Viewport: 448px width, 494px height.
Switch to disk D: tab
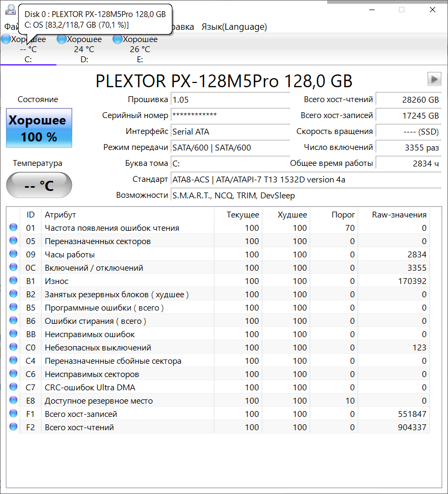point(84,49)
